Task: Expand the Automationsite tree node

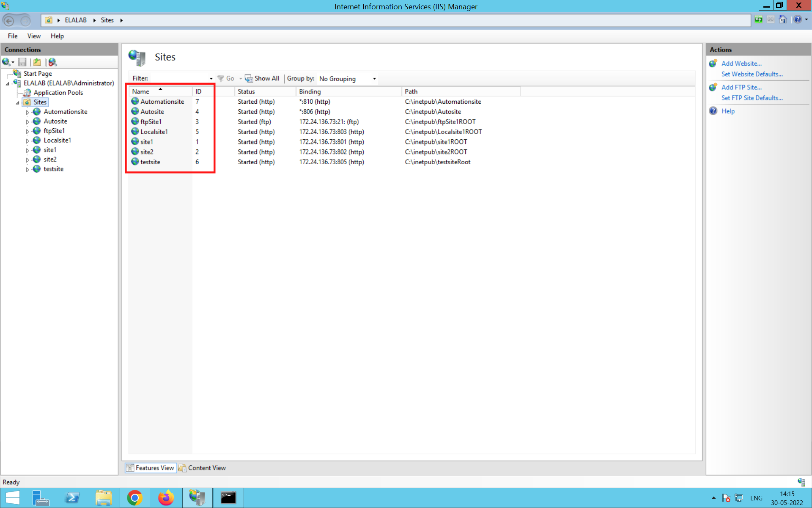Action: [x=27, y=112]
